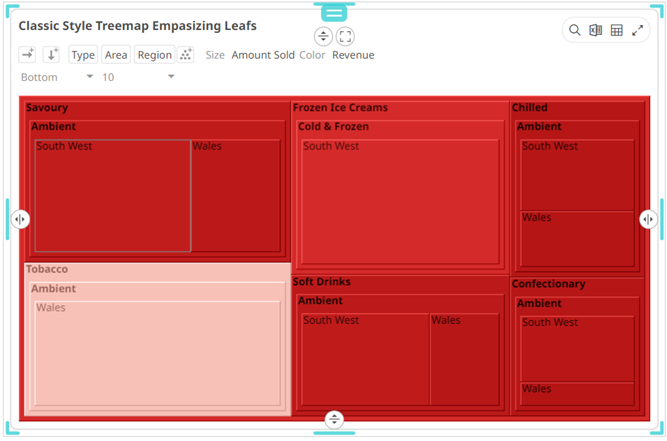This screenshot has height=441, width=667.
Task: Click the add column breakdown arrow icon
Action: click(27, 54)
